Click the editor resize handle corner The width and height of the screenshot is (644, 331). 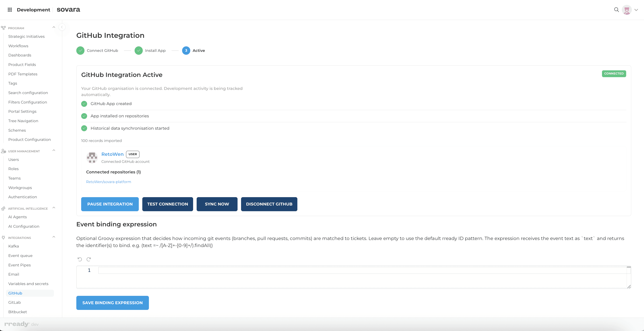629,287
